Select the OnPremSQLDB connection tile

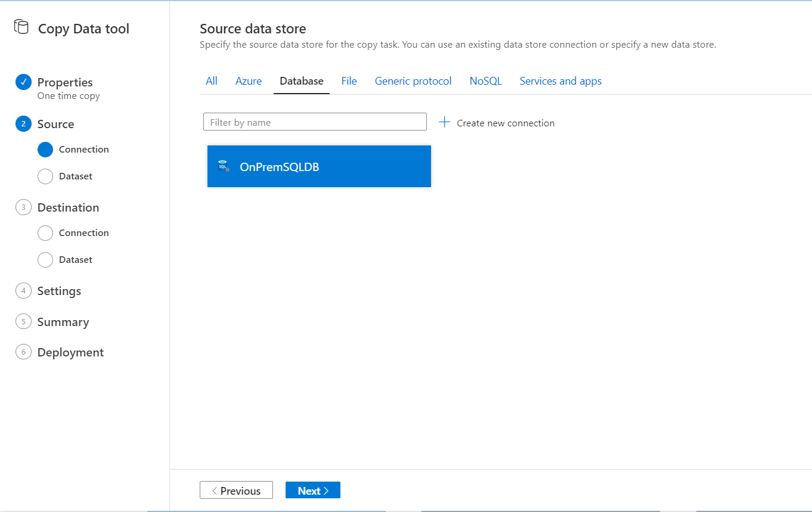coord(319,166)
